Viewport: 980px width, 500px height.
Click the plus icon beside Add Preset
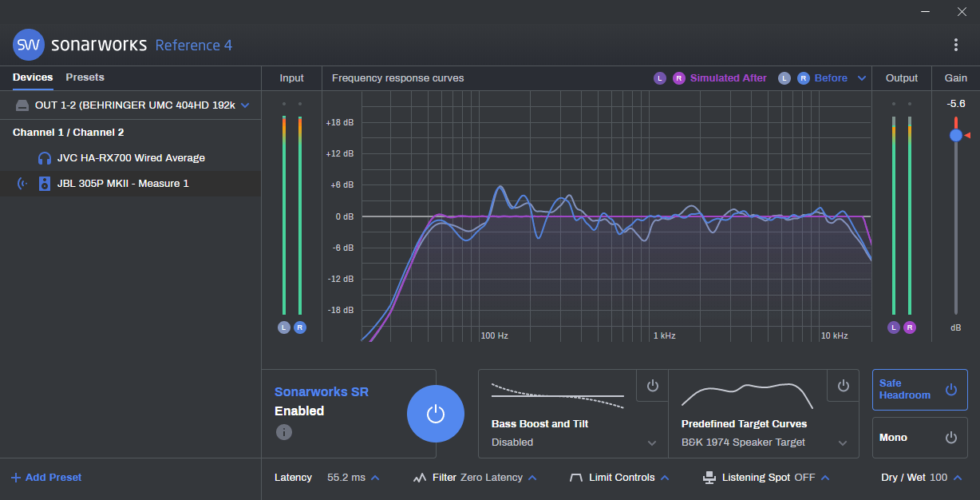click(x=16, y=478)
